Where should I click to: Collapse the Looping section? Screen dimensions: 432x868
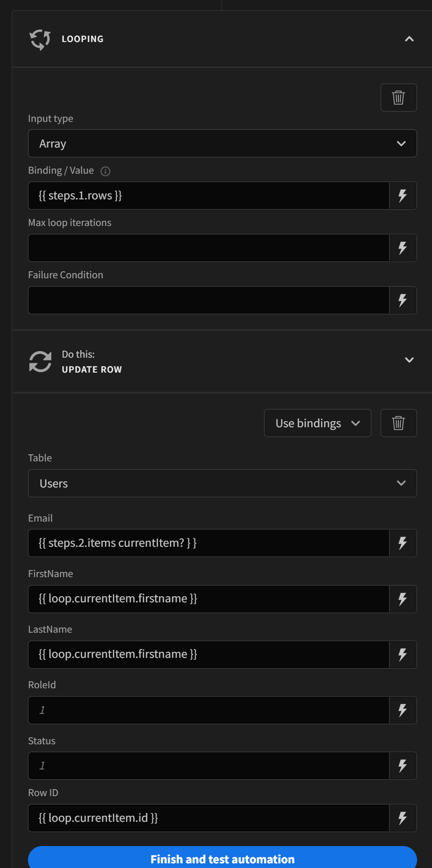pyautogui.click(x=409, y=39)
